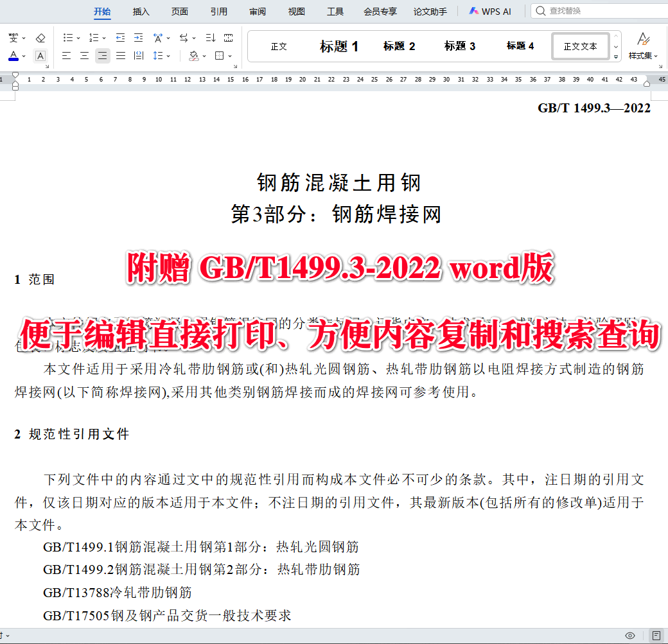Expand the full style gallery

point(616,57)
